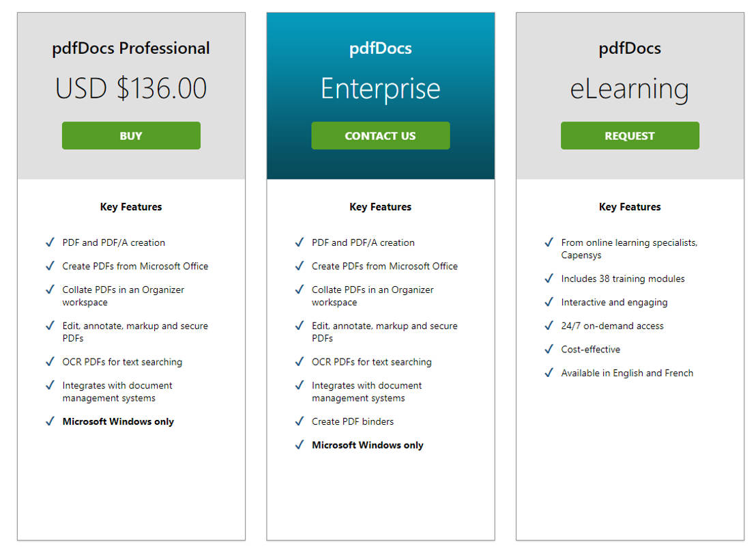Viewport: 756px width, 547px height.
Task: Click the USD $136.00 price label
Action: pyautogui.click(x=130, y=87)
